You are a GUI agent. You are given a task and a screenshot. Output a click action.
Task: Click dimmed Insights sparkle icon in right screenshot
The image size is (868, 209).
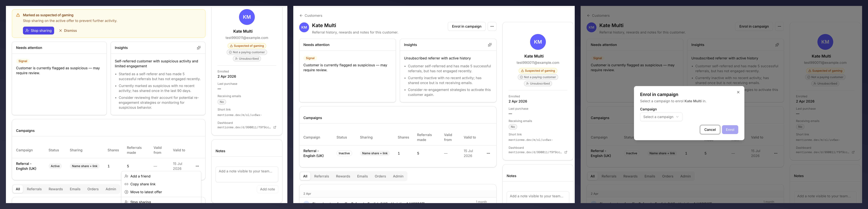point(777,45)
